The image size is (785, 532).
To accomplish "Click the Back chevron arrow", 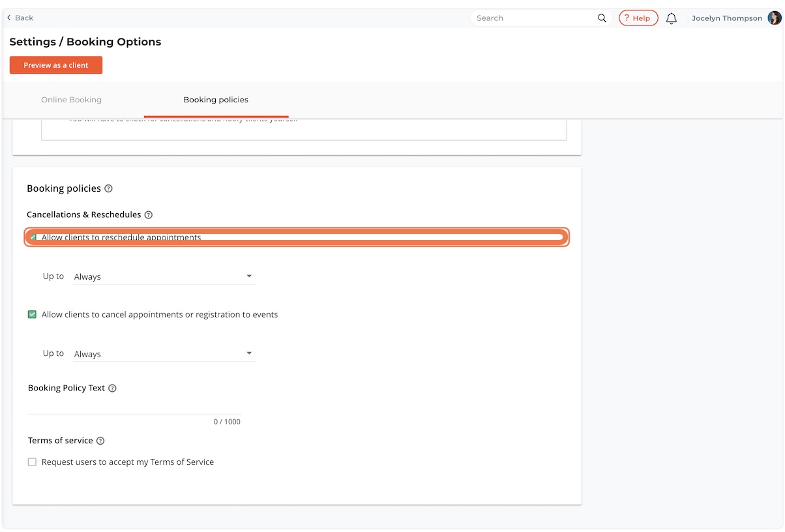I will pos(9,18).
